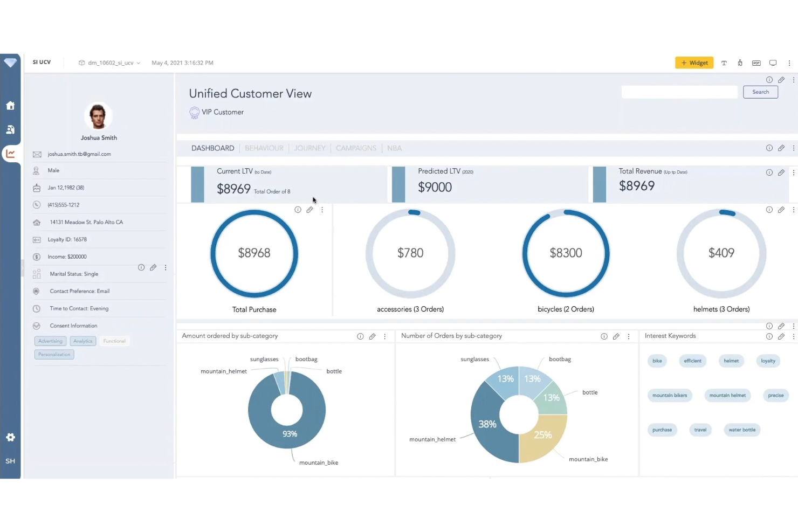Click inside the search input field
This screenshot has width=798, height=532.
click(679, 92)
